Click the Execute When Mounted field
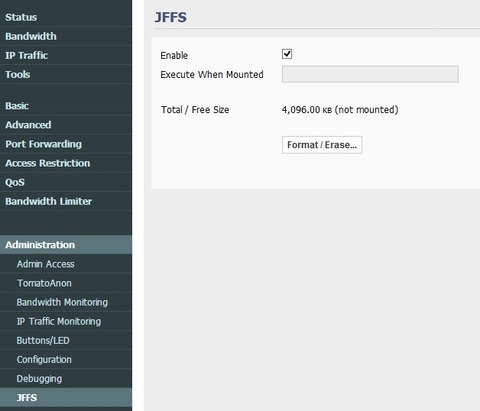This screenshot has height=411, width=480. tap(370, 74)
